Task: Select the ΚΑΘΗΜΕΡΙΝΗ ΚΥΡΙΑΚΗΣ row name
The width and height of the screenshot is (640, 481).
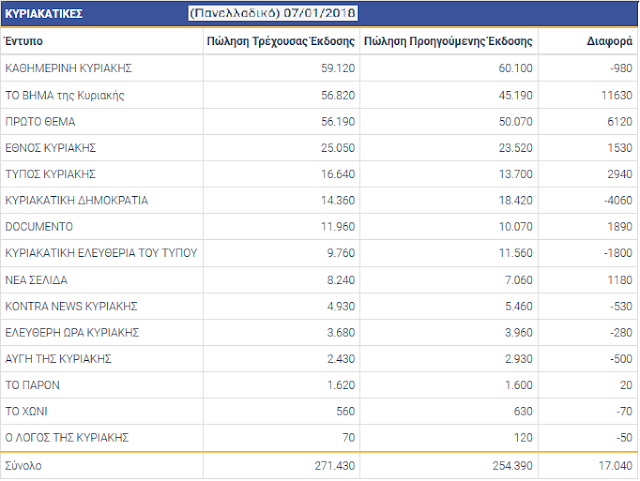Action: click(x=69, y=68)
